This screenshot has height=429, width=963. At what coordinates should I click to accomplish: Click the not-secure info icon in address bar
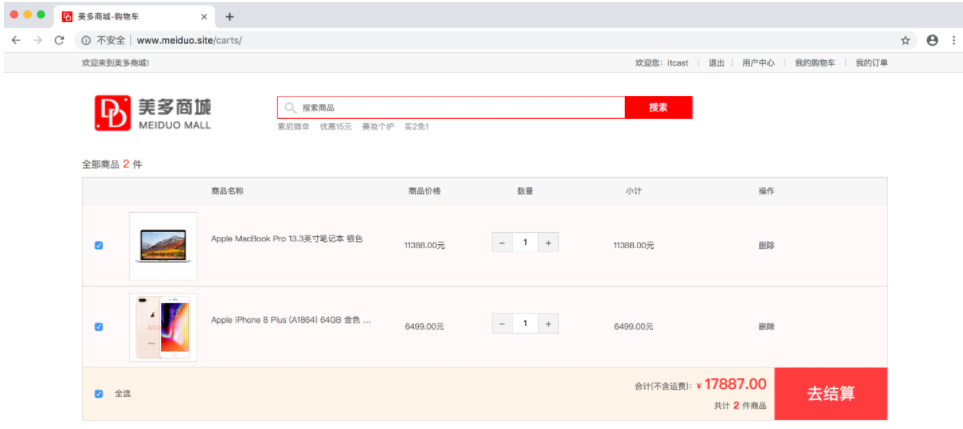click(x=87, y=41)
